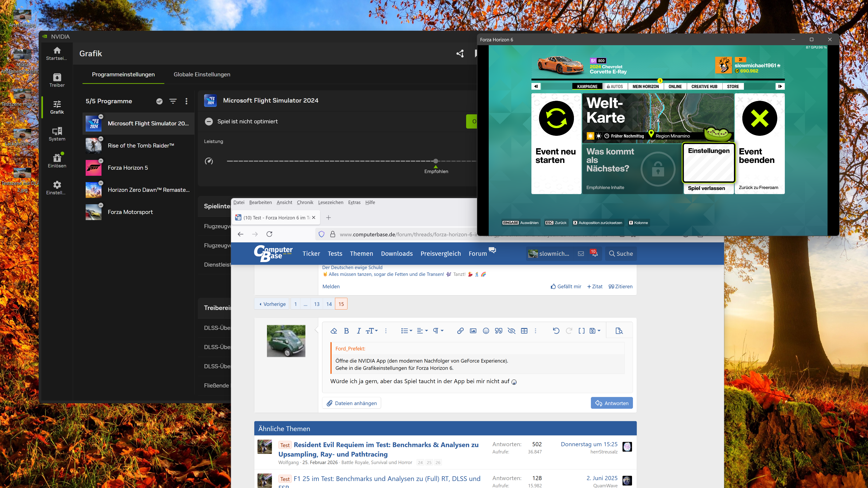Adjust Leistung optimization slider handle
868x488 pixels.
tap(436, 161)
